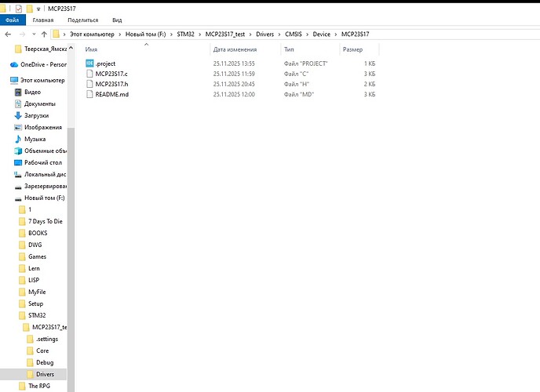The image size is (540, 392).
Task: Click the OneDrive cloud icon
Action: [x=14, y=64]
